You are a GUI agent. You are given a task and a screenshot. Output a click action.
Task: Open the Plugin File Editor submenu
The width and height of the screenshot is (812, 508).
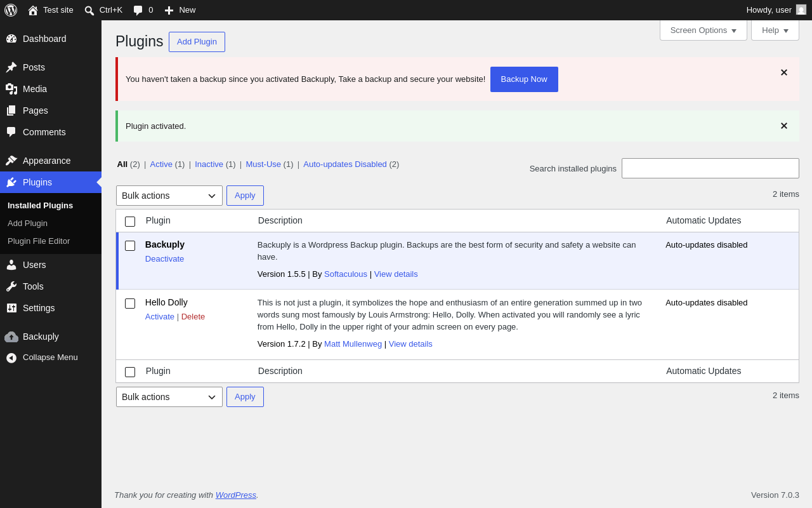pos(39,241)
